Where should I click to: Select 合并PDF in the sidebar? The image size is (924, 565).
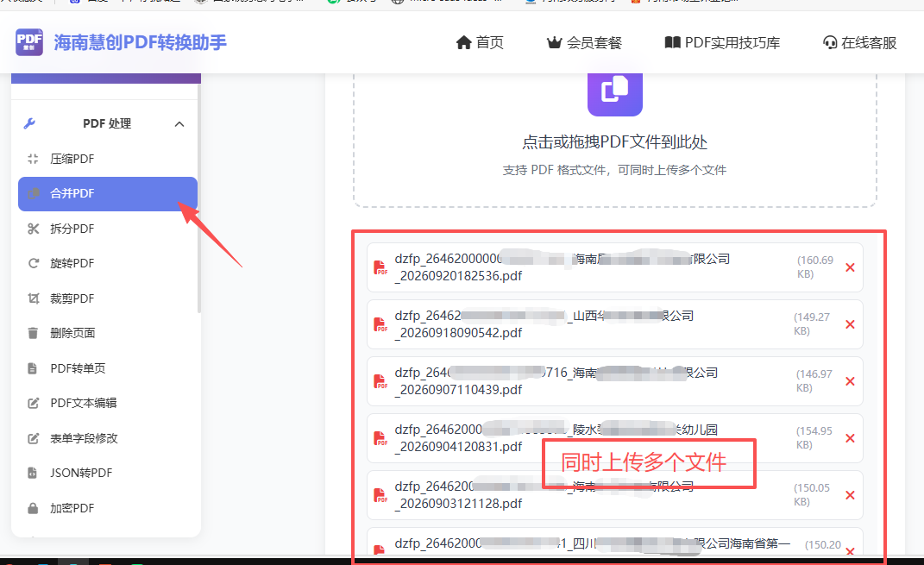point(107,194)
